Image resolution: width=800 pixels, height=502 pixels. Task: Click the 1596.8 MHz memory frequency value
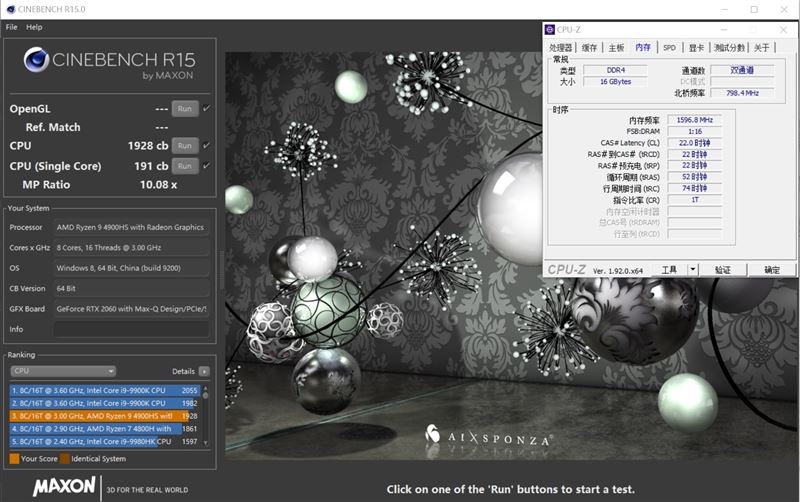(x=694, y=120)
